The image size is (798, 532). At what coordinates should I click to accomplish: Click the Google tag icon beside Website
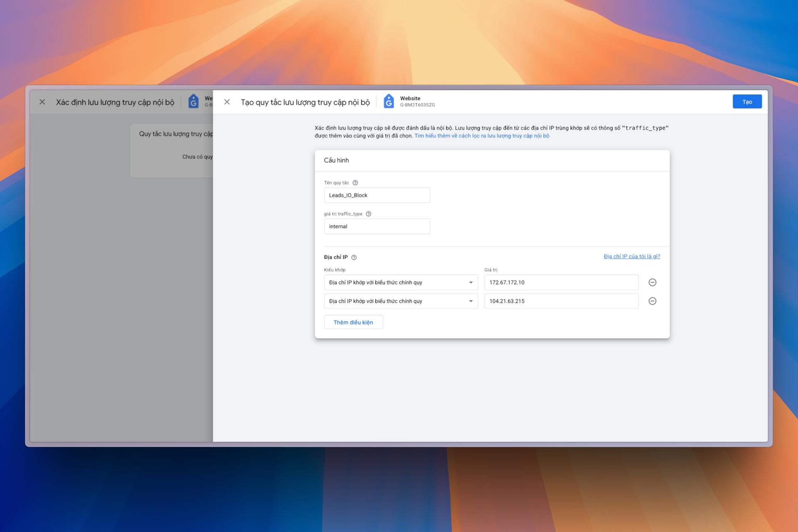pos(389,101)
